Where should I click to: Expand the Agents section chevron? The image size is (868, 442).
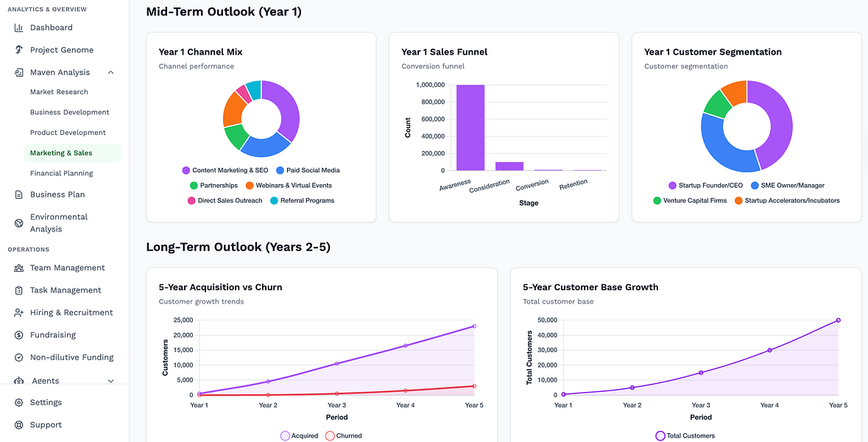coord(110,381)
